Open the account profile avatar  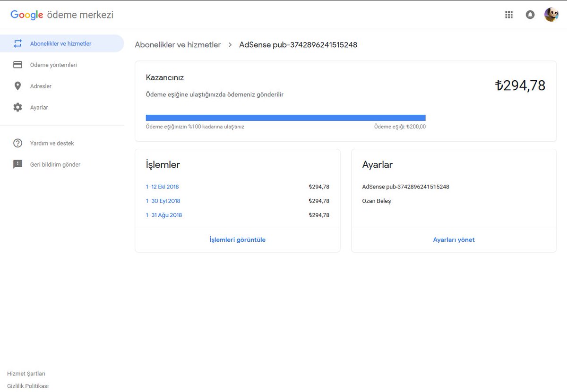point(551,15)
